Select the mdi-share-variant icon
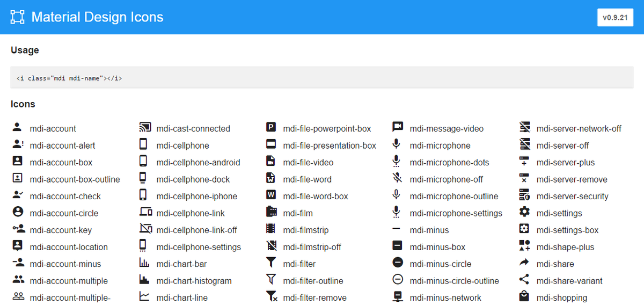Image resolution: width=644 pixels, height=305 pixels. (x=524, y=280)
